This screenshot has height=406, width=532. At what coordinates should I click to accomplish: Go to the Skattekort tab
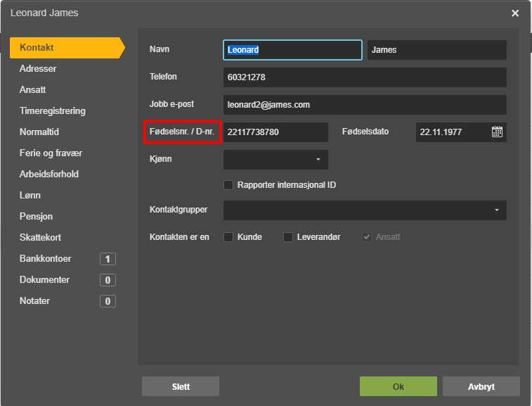[x=40, y=238]
